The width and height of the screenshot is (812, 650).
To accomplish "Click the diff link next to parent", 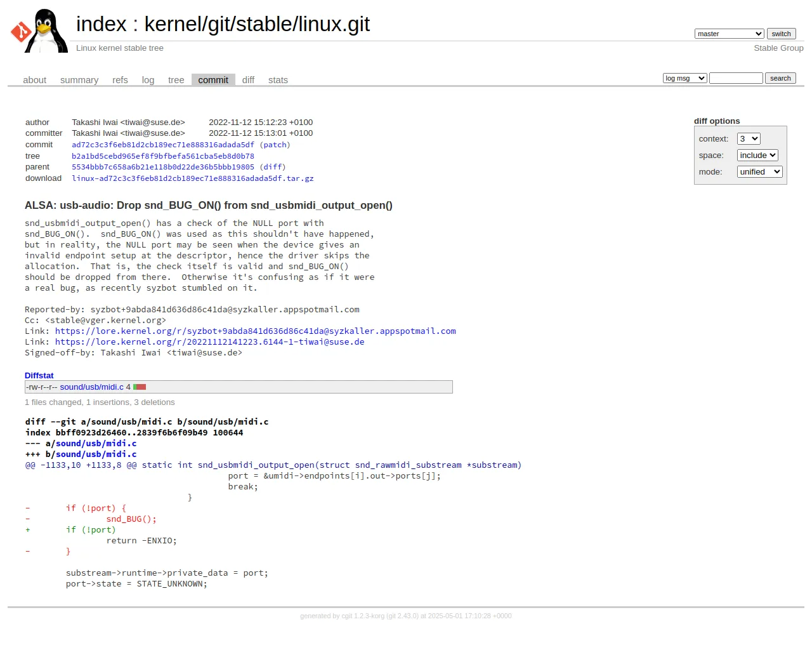I will click(274, 167).
